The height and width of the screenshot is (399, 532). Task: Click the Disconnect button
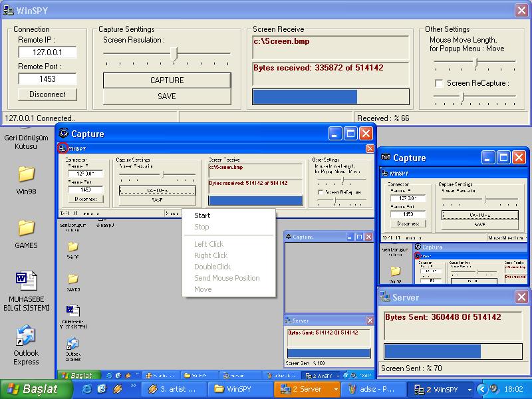point(47,94)
